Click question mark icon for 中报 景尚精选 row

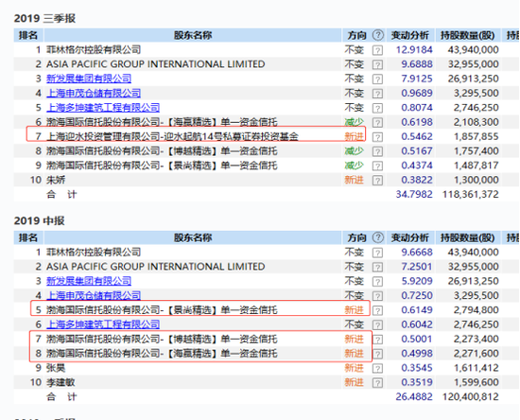tap(377, 310)
